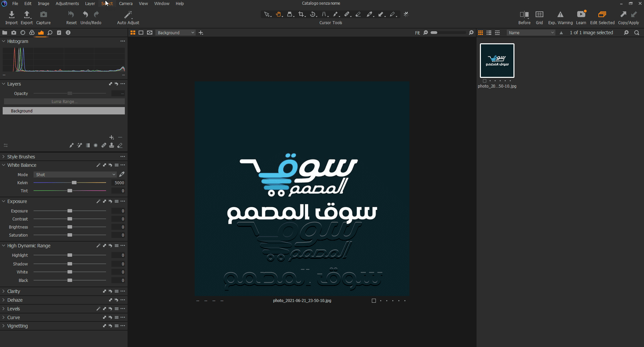
Task: Toggle Exposure Warning
Action: (560, 14)
